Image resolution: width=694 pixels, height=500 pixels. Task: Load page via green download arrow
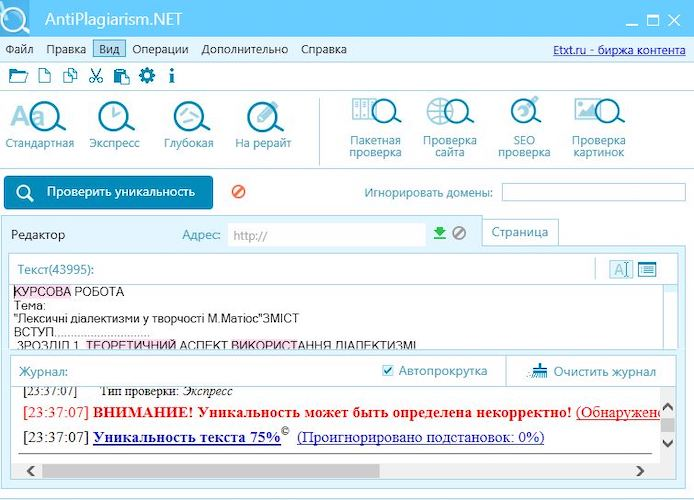pyautogui.click(x=440, y=233)
